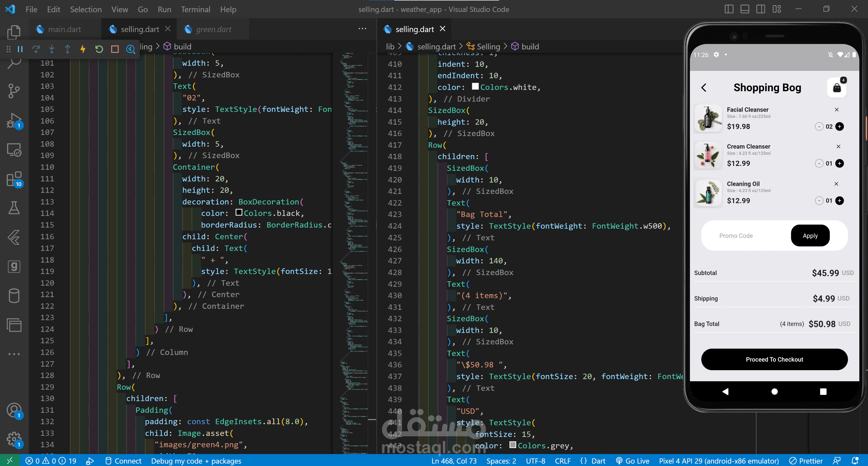
Task: Toggle the primary side bar layout icon
Action: click(729, 9)
